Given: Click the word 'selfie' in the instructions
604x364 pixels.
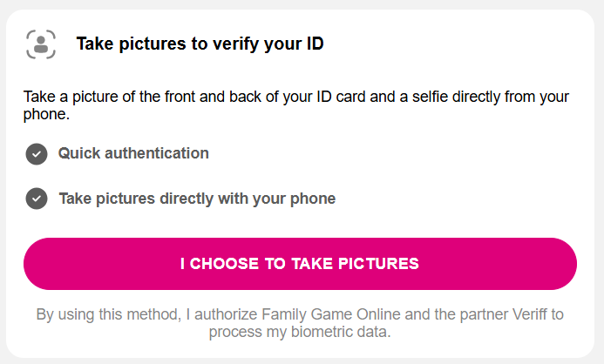Looking at the screenshot, I should coord(430,97).
